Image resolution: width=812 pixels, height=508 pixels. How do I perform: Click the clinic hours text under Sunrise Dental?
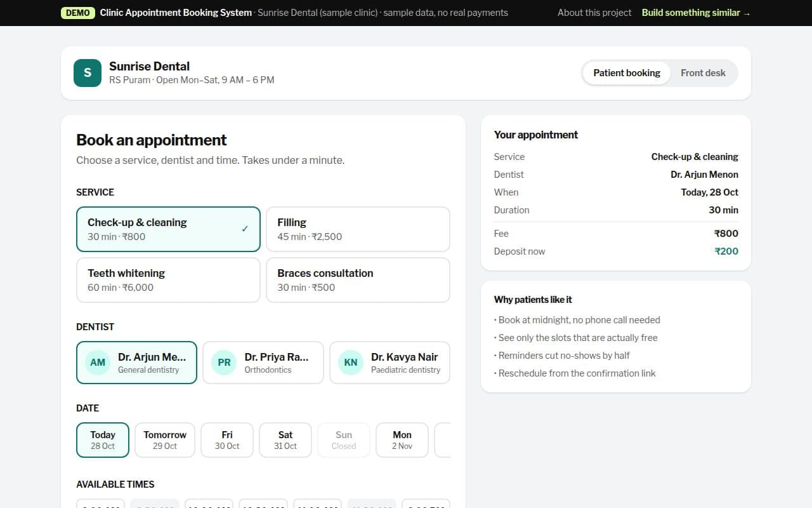click(192, 80)
